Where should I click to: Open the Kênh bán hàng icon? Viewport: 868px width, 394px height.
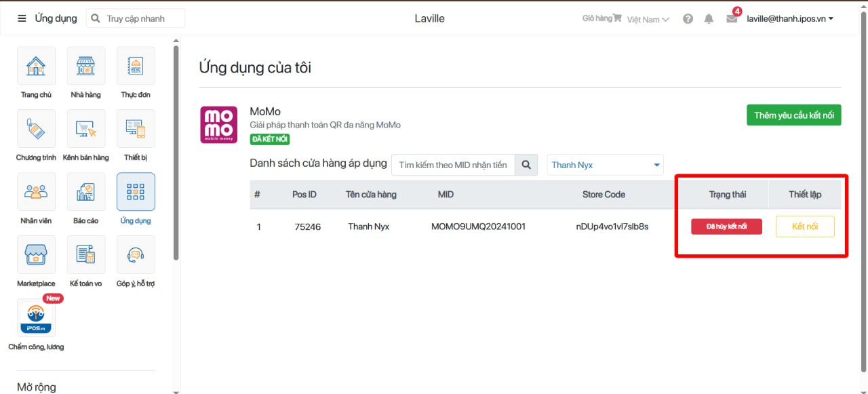click(85, 129)
